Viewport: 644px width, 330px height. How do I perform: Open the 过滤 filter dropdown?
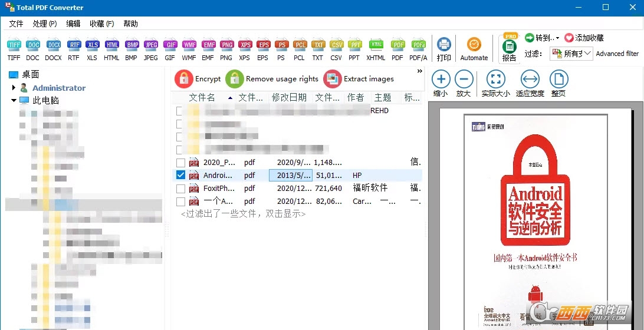point(570,54)
